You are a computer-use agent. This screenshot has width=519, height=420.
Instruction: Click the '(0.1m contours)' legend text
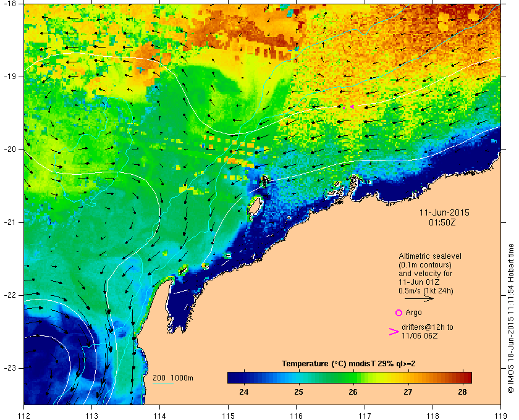point(425,265)
